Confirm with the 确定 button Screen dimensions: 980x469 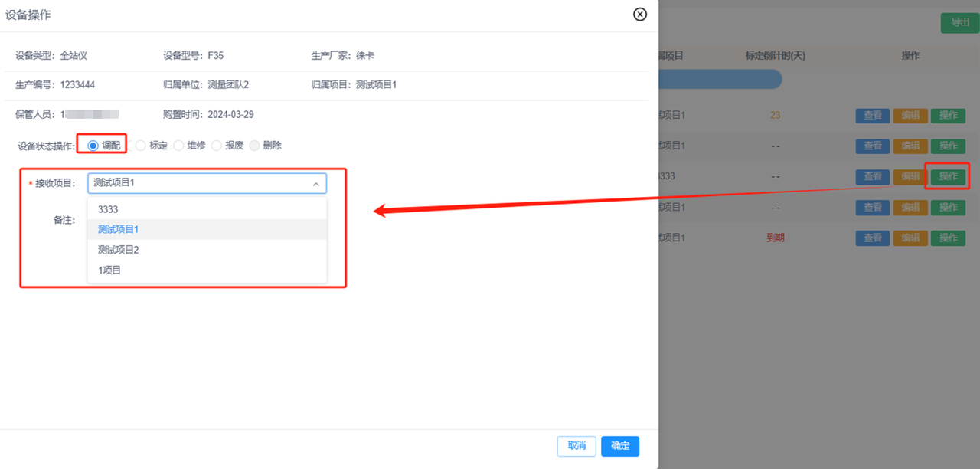click(620, 446)
